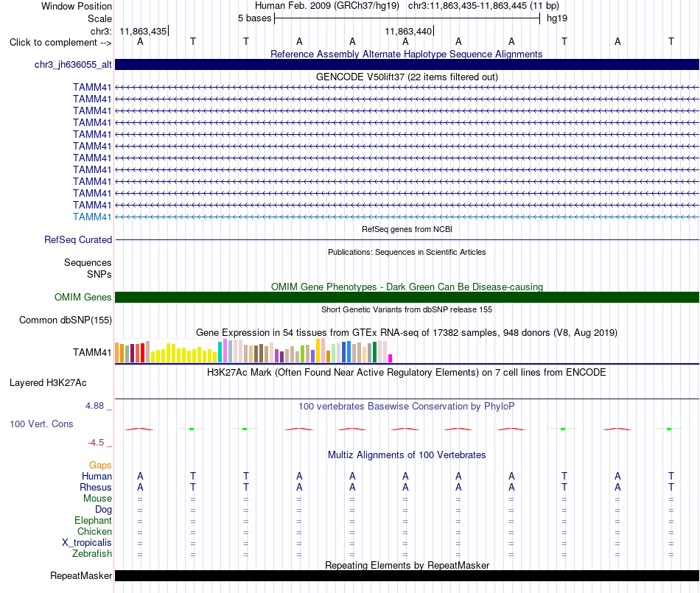Select the Layered H3K27Ac track label

pos(48,383)
